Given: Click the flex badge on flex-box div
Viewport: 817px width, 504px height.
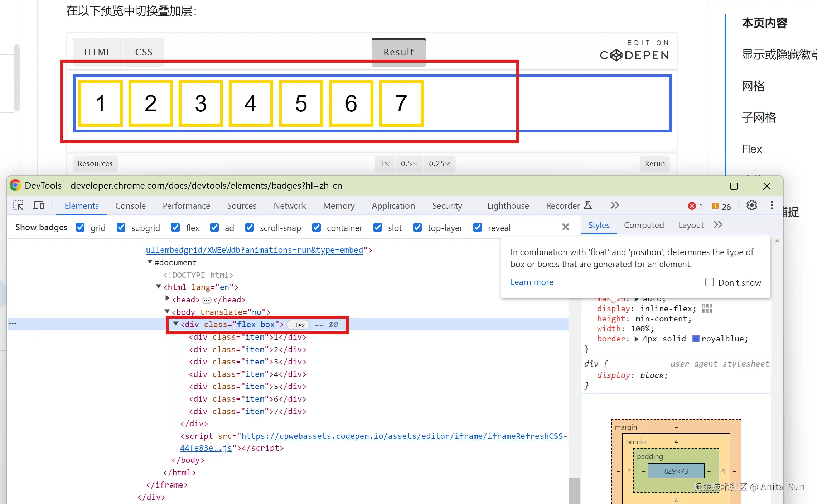Looking at the screenshot, I should point(298,325).
